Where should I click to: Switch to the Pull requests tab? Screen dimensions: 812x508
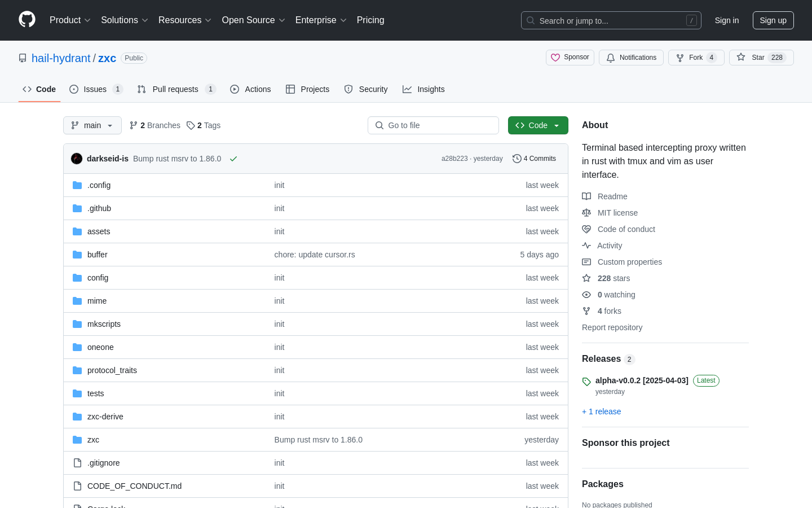tap(176, 89)
